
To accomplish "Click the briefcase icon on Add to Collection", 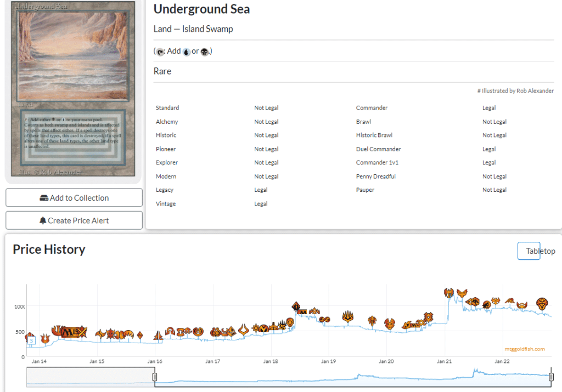I will (44, 198).
